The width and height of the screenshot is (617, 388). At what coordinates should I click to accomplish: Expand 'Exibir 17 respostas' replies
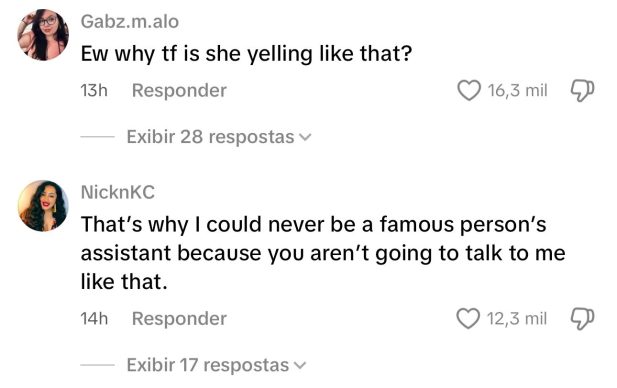(x=216, y=365)
